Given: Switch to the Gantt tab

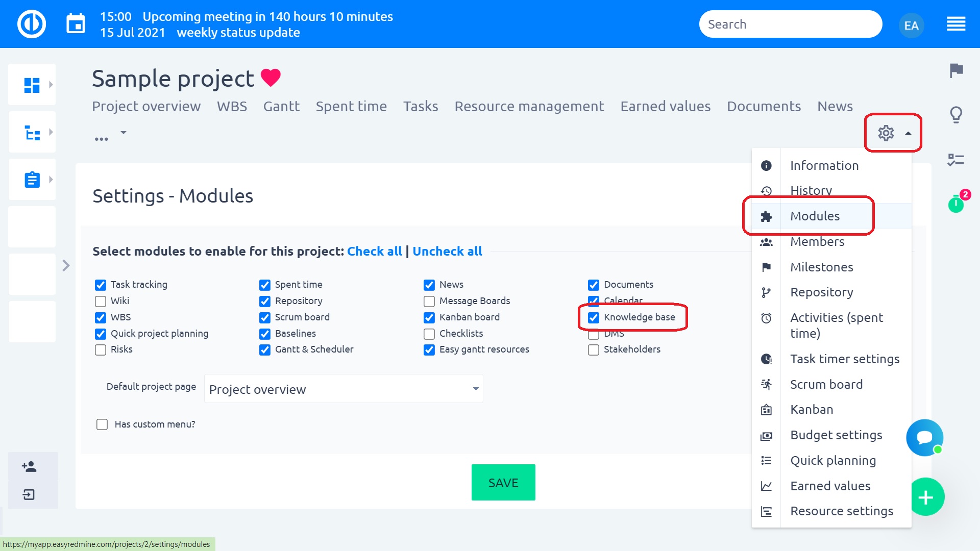Looking at the screenshot, I should (281, 106).
